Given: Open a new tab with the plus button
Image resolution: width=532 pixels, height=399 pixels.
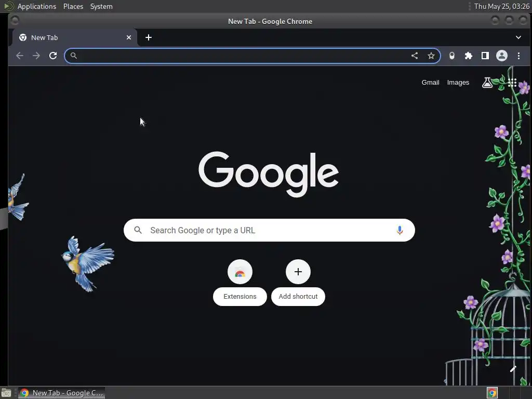Looking at the screenshot, I should click(x=149, y=37).
